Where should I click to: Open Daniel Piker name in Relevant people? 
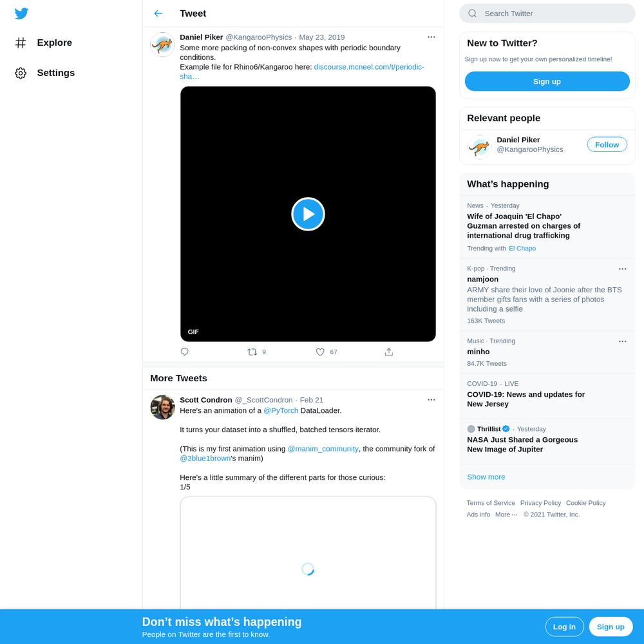point(518,140)
